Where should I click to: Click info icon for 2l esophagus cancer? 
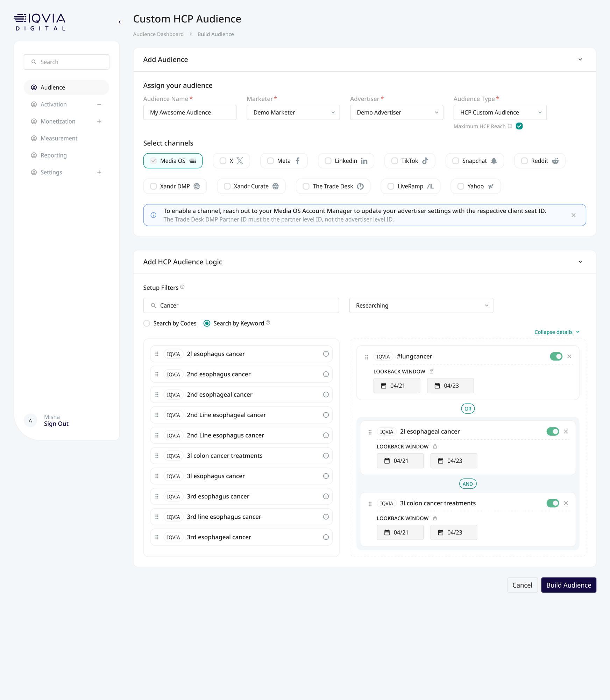coord(326,354)
